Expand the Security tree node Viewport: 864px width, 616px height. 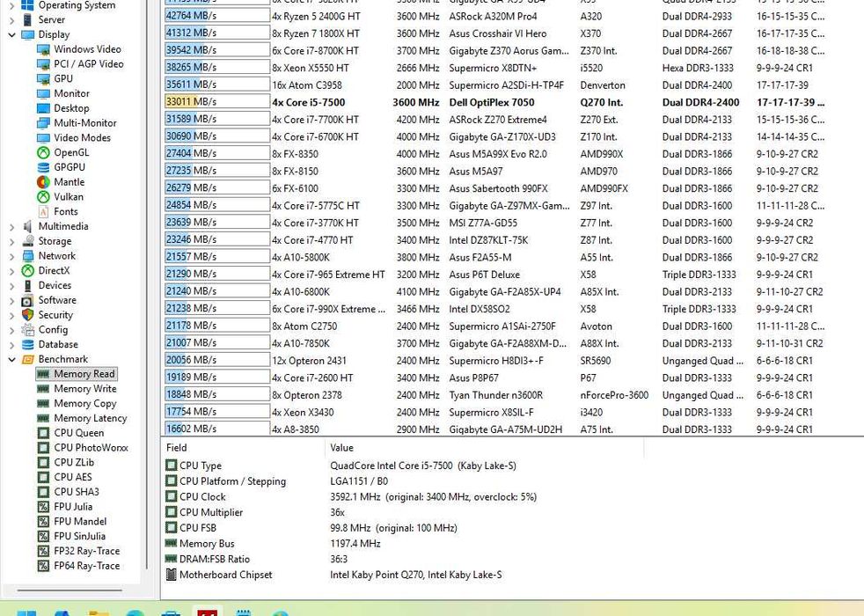pyautogui.click(x=11, y=315)
